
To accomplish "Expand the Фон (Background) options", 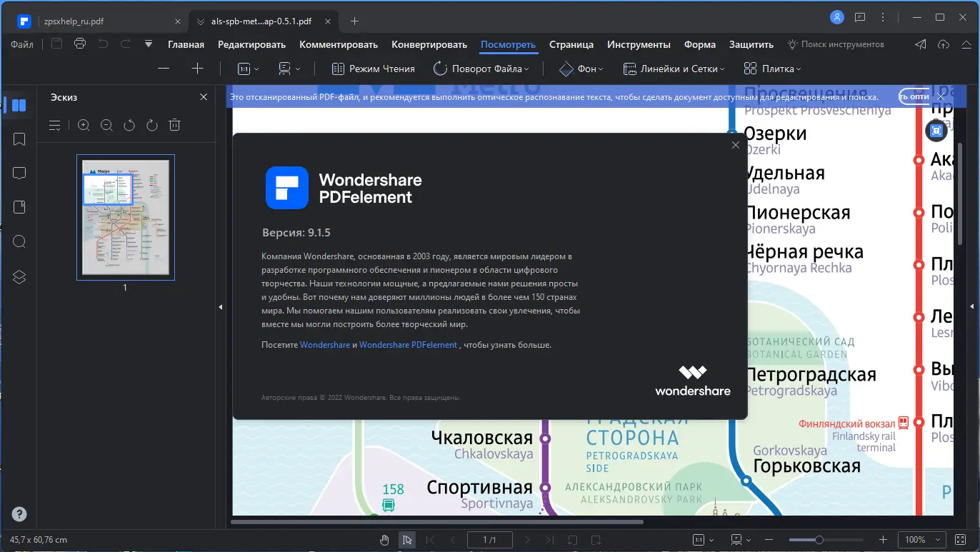I will 581,69.
